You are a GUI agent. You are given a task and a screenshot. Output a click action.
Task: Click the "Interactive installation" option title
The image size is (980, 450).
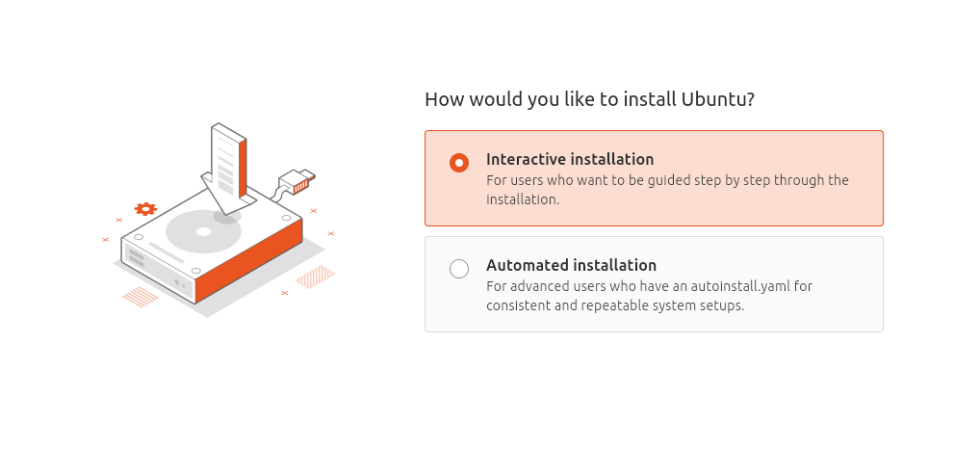pos(569,159)
